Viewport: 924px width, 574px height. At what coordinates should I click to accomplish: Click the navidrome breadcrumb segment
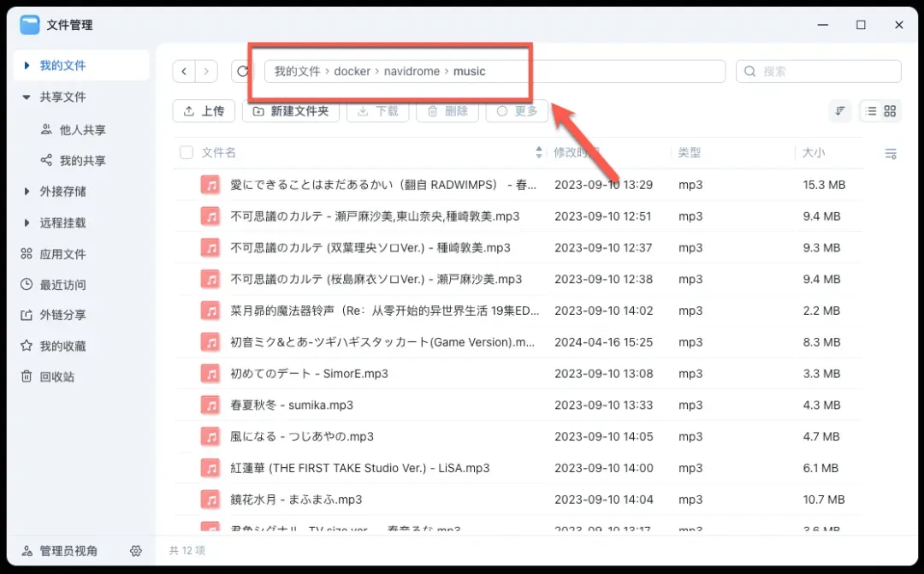pyautogui.click(x=412, y=72)
